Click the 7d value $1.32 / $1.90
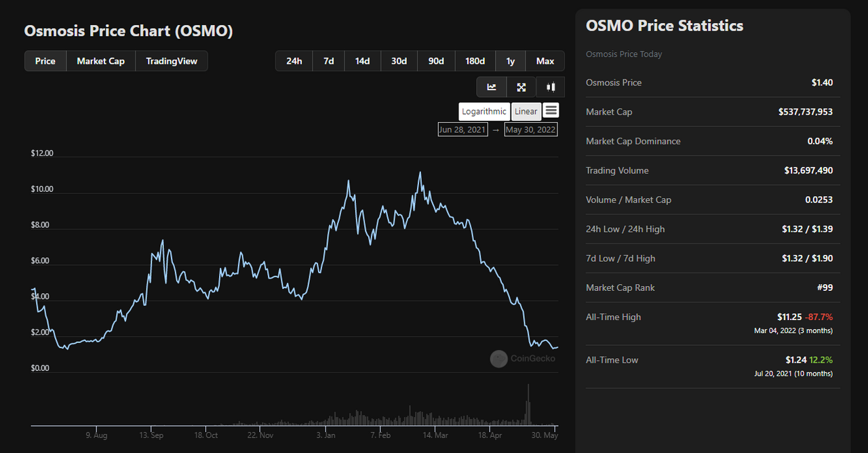 (x=807, y=258)
